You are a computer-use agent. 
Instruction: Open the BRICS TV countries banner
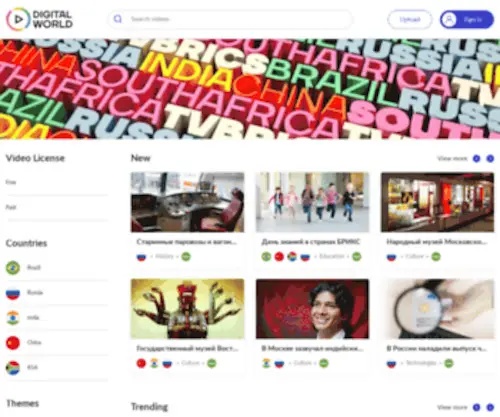tap(250, 89)
